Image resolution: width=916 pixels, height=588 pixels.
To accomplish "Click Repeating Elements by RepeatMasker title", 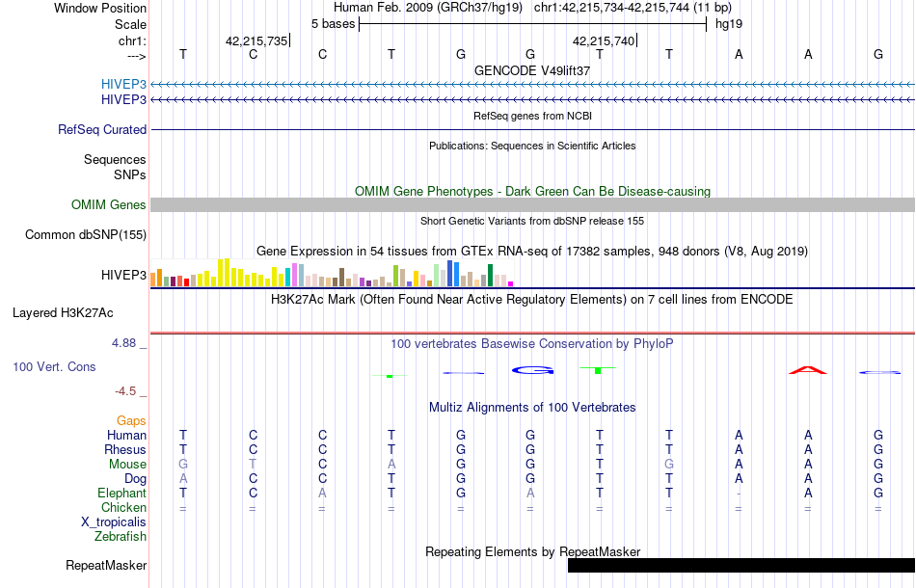I will [532, 551].
